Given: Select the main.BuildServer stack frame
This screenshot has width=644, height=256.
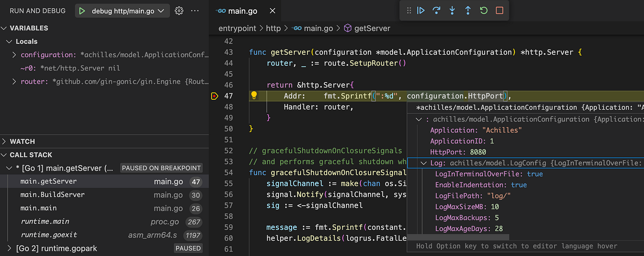Looking at the screenshot, I should coord(104,194).
